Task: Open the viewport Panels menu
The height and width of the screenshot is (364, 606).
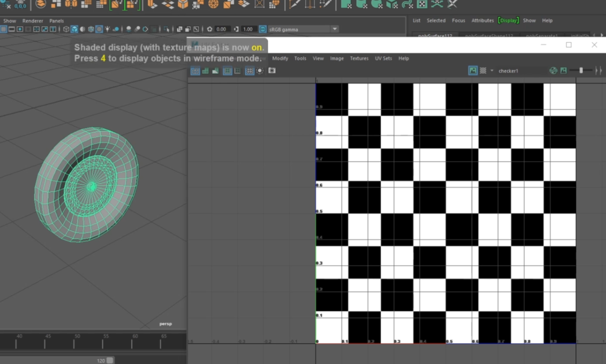Action: pyautogui.click(x=56, y=21)
